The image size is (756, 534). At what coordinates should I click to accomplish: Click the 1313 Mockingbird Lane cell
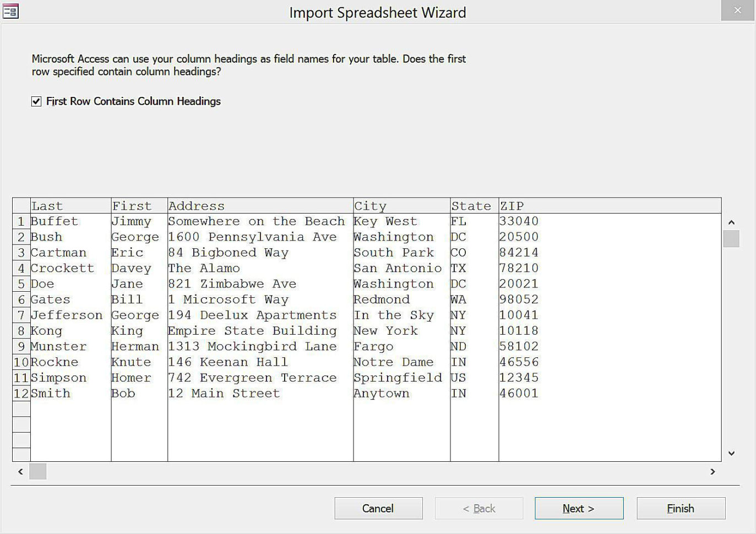(260, 347)
